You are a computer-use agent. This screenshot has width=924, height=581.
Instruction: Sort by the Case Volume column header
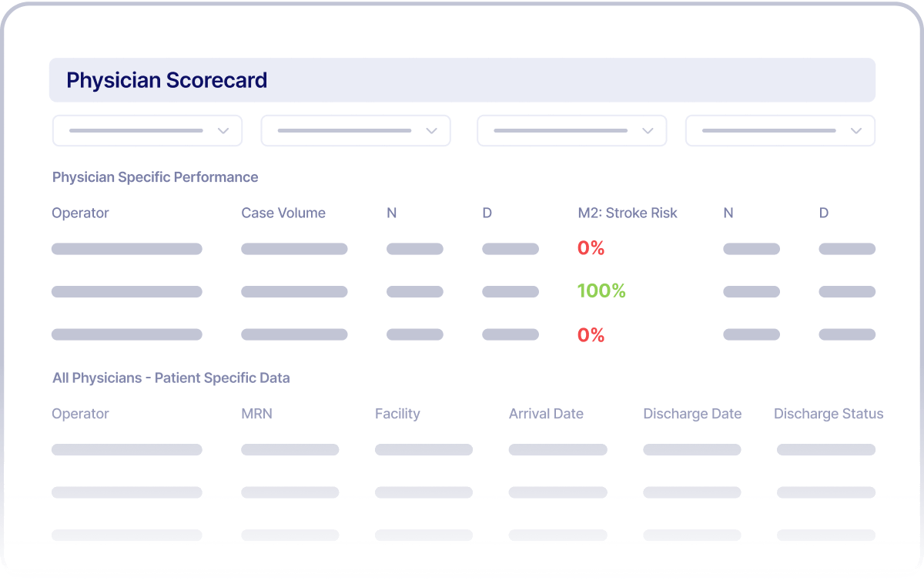click(283, 213)
